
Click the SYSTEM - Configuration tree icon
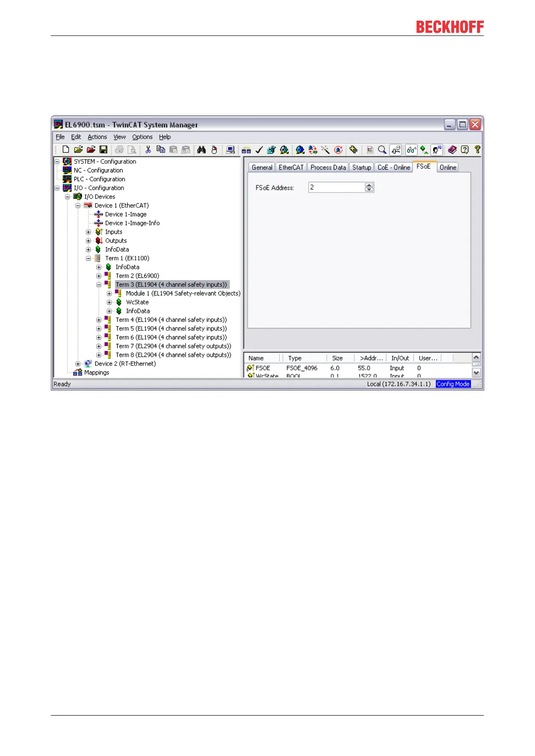pos(67,161)
